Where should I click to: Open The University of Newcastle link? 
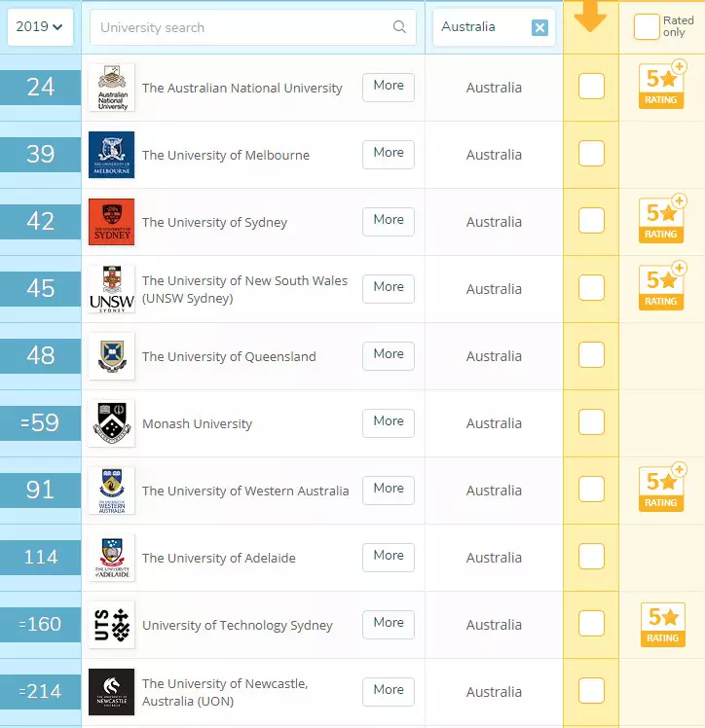225,692
